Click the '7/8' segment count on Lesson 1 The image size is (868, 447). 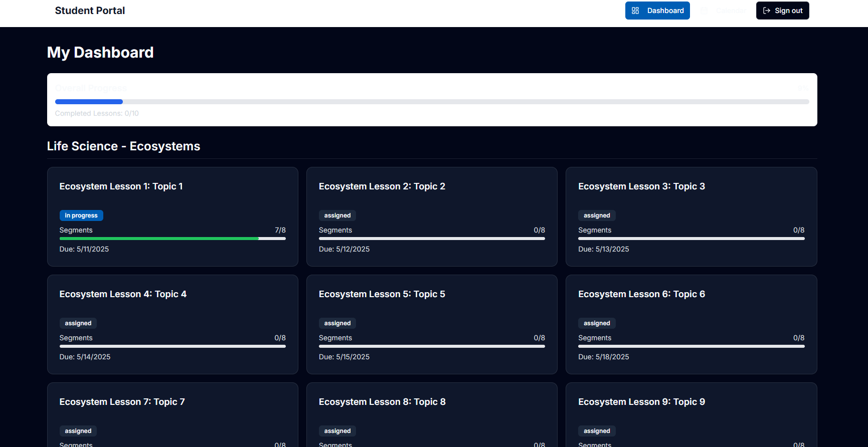click(280, 230)
